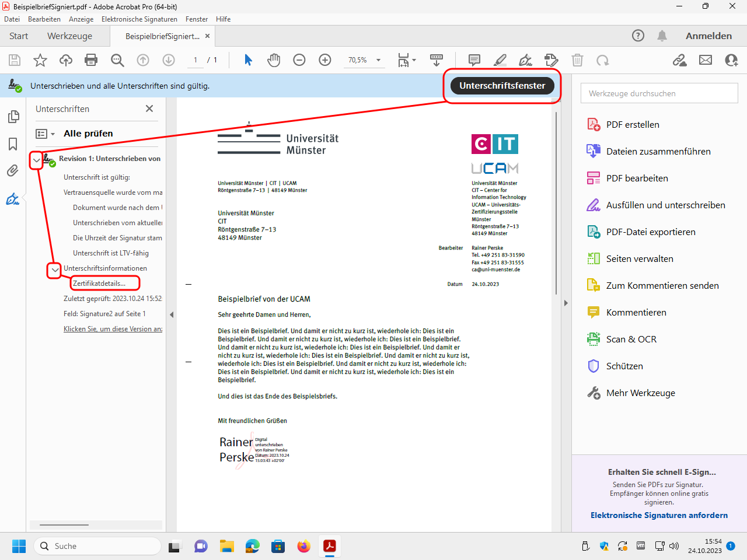Select the hand pan tool

click(274, 60)
